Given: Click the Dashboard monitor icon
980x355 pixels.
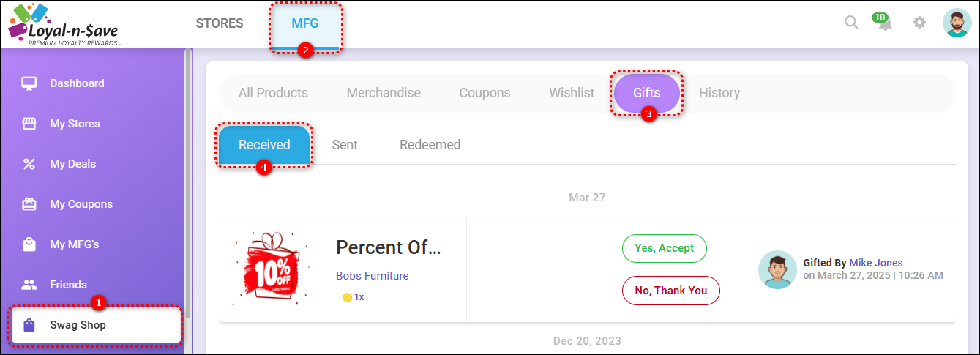Looking at the screenshot, I should click(29, 83).
